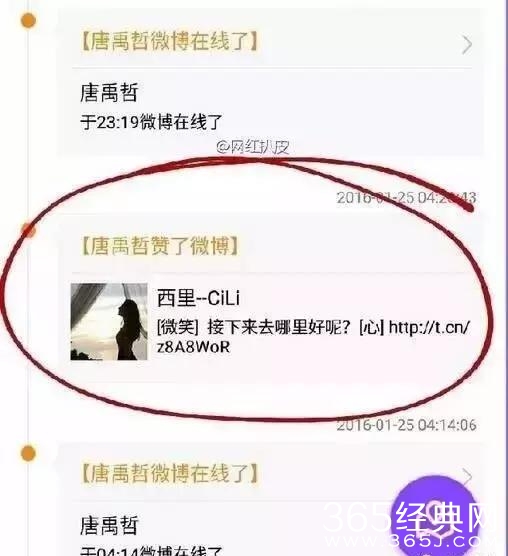Click the @网红扒皮 watermark mention
Screen dimensions: 508x556
pyautogui.click(x=252, y=147)
